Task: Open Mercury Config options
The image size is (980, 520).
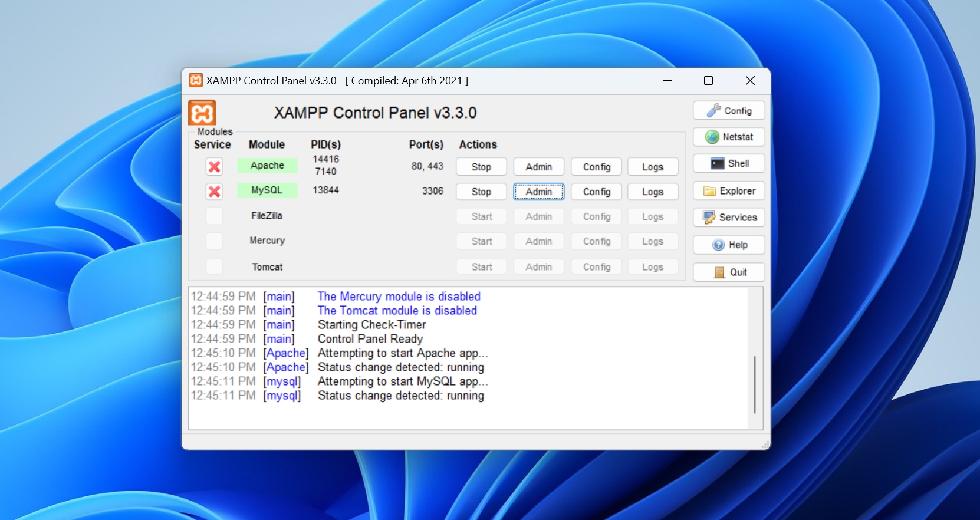Action: point(597,241)
